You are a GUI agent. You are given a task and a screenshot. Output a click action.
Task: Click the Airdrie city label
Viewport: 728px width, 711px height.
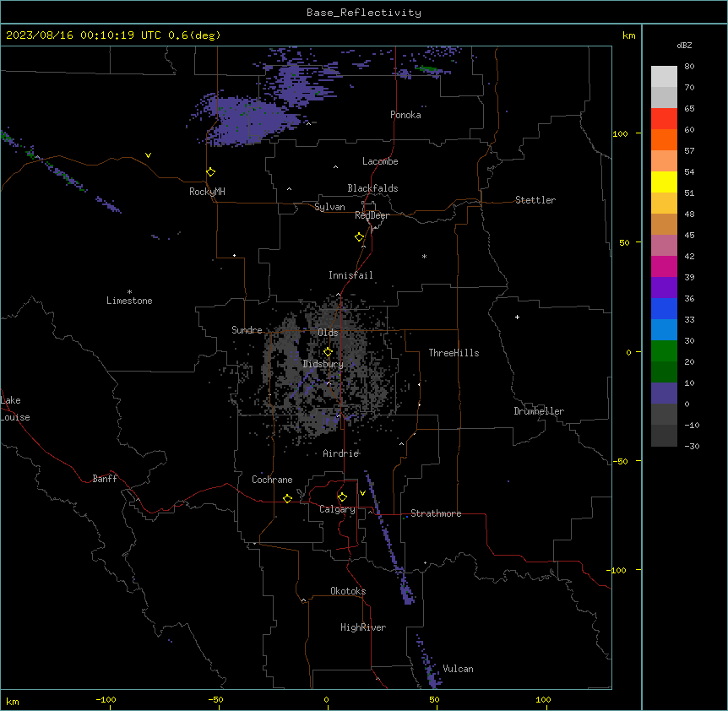pos(341,453)
